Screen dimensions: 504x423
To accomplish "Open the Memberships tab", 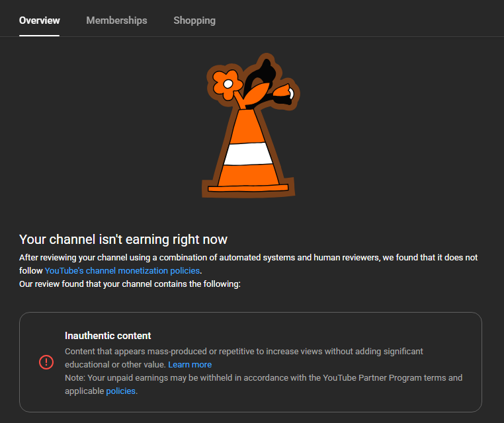I will [116, 20].
